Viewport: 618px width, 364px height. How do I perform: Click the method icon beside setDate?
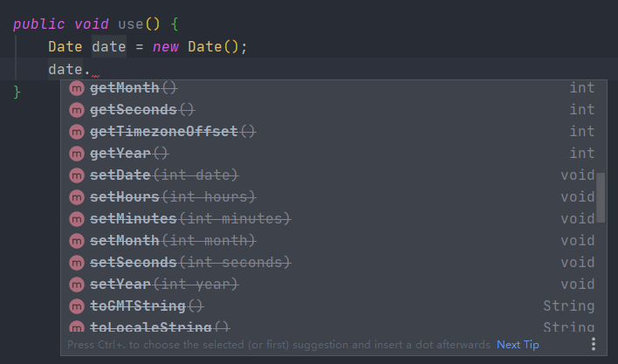click(77, 175)
